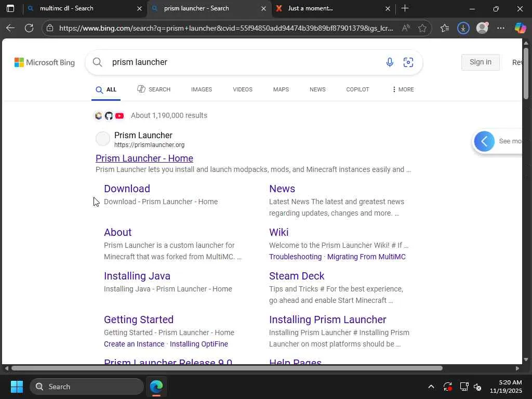Click the YouTube source icon near results count
Viewport: 532px width, 399px height.
point(119,116)
